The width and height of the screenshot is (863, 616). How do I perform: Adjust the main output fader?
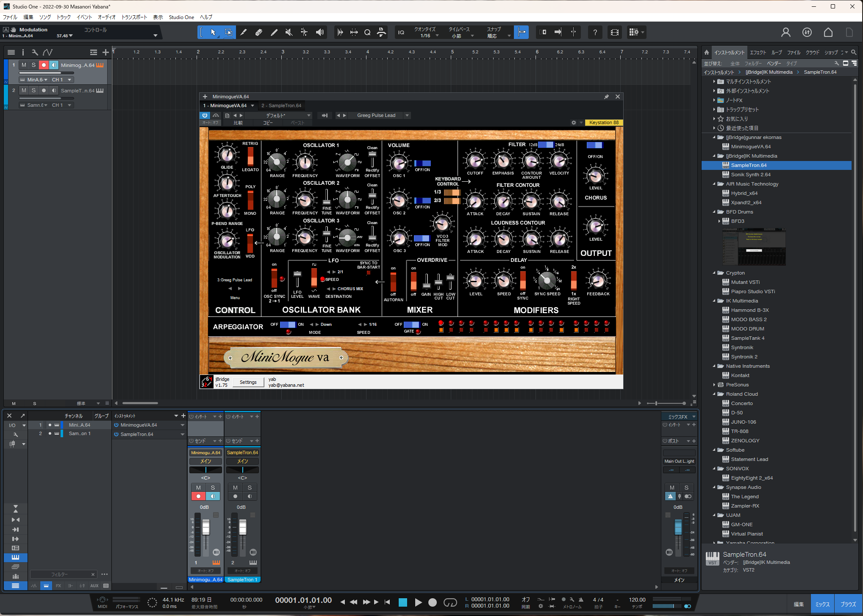pos(678,527)
